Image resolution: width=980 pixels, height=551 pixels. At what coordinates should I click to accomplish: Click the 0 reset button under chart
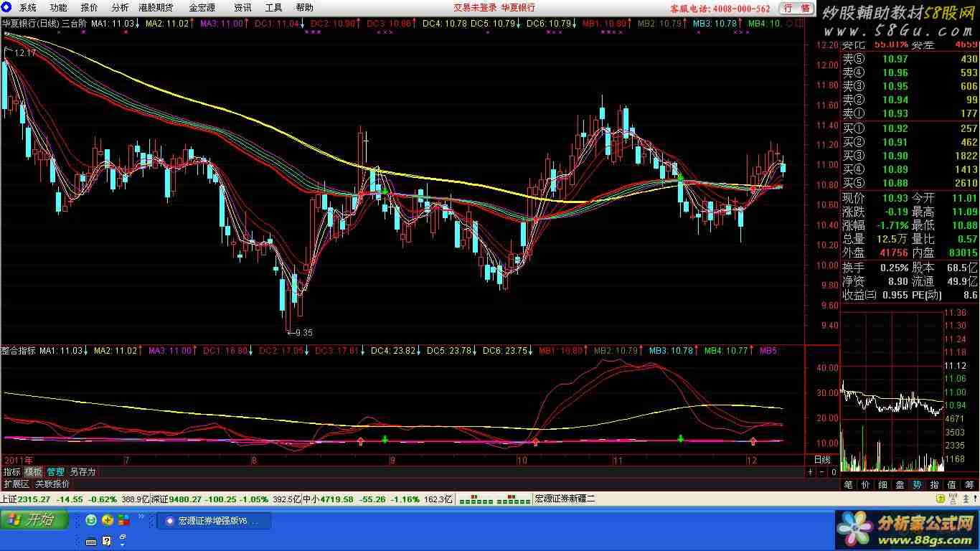click(x=834, y=472)
